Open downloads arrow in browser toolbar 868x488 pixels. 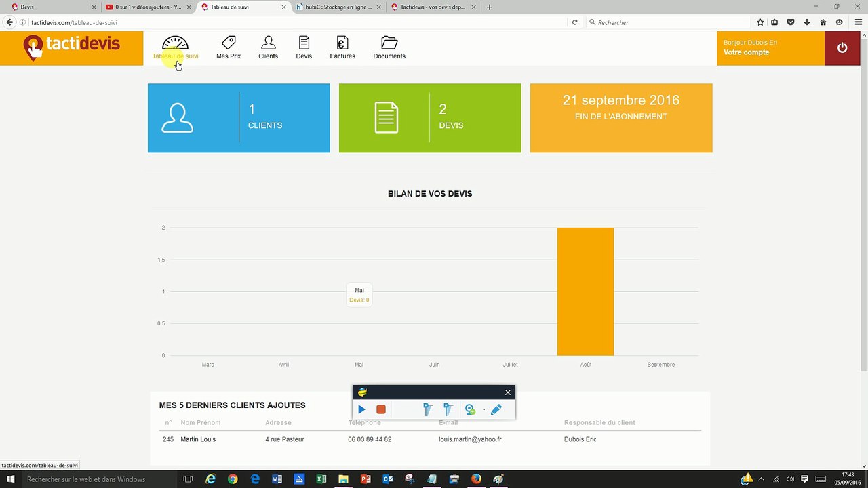[x=807, y=22]
